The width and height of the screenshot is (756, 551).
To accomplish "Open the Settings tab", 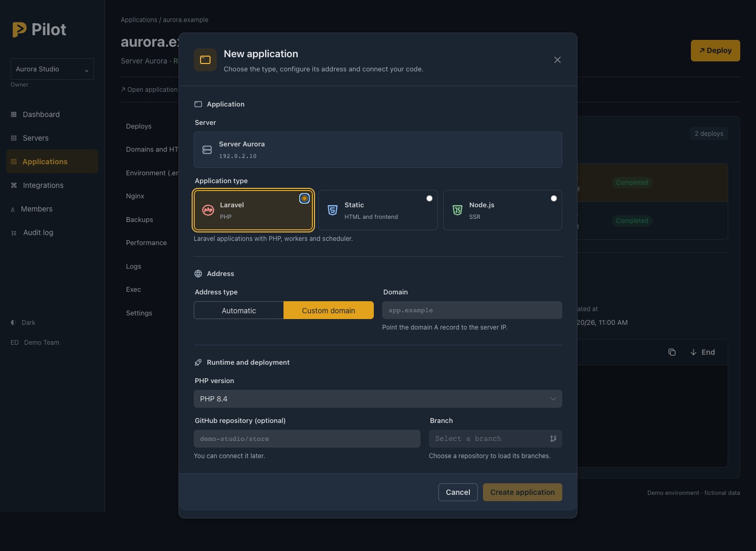I will pyautogui.click(x=139, y=313).
